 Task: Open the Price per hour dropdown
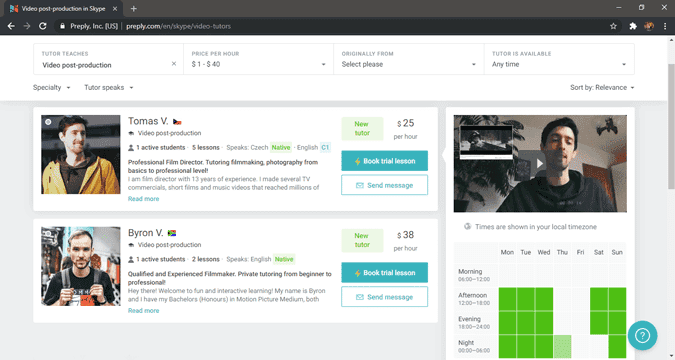[x=258, y=59]
